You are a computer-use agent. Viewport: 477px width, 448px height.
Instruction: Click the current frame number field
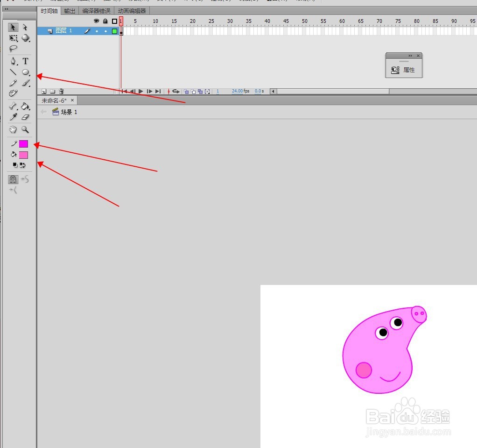pyautogui.click(x=217, y=91)
